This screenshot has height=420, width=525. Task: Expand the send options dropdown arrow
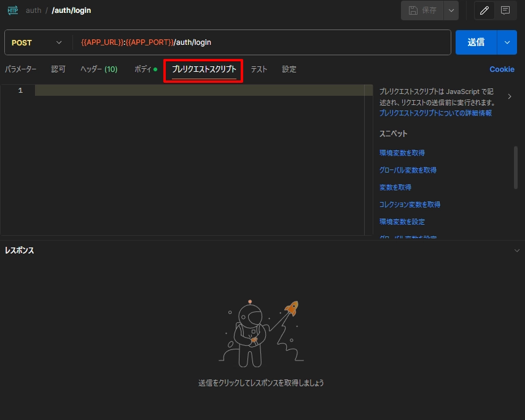click(507, 42)
